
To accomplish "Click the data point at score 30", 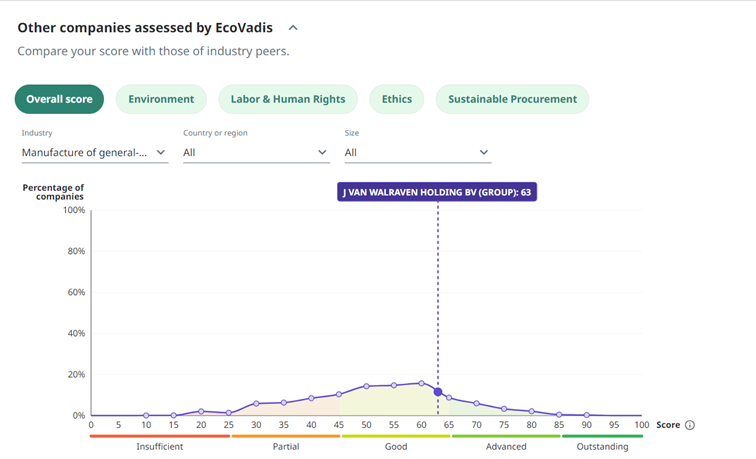I will pos(257,403).
